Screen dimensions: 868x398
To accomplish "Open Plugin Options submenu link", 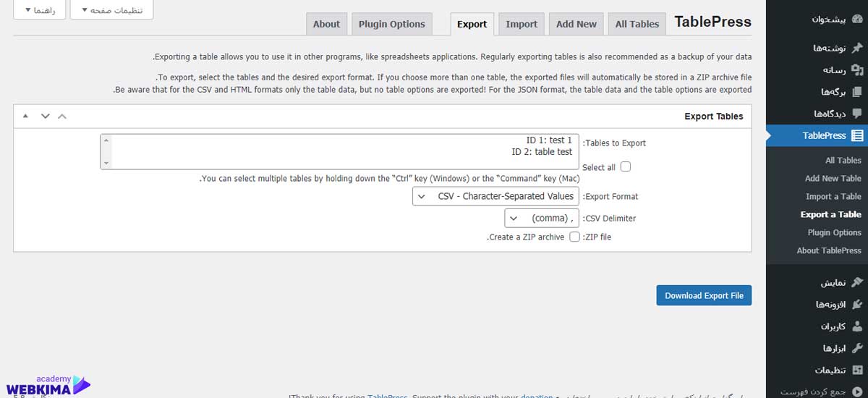I will [835, 233].
